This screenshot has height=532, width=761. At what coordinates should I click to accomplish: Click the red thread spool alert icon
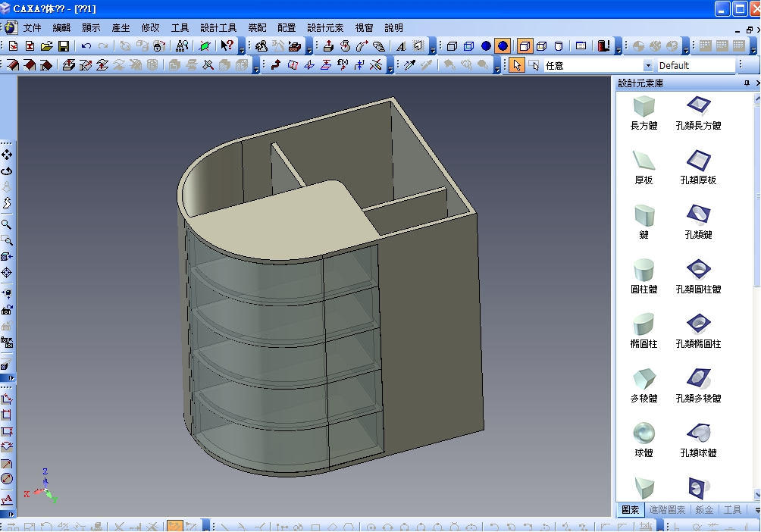pyautogui.click(x=604, y=46)
